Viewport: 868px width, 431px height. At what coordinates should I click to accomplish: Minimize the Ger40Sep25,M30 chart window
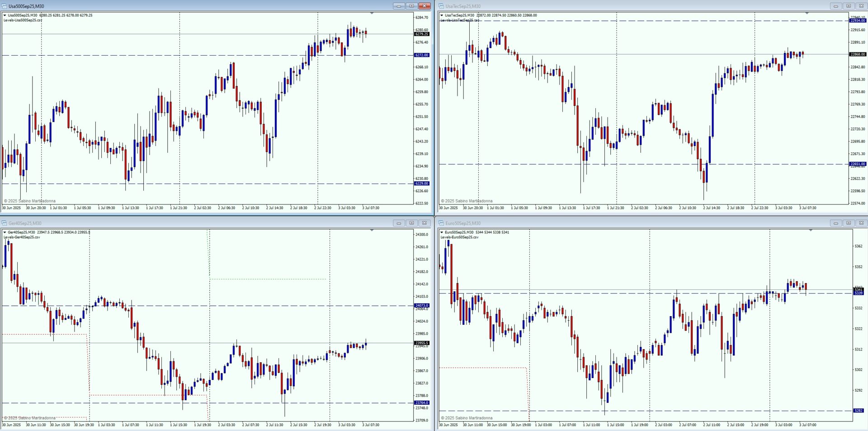coord(399,223)
